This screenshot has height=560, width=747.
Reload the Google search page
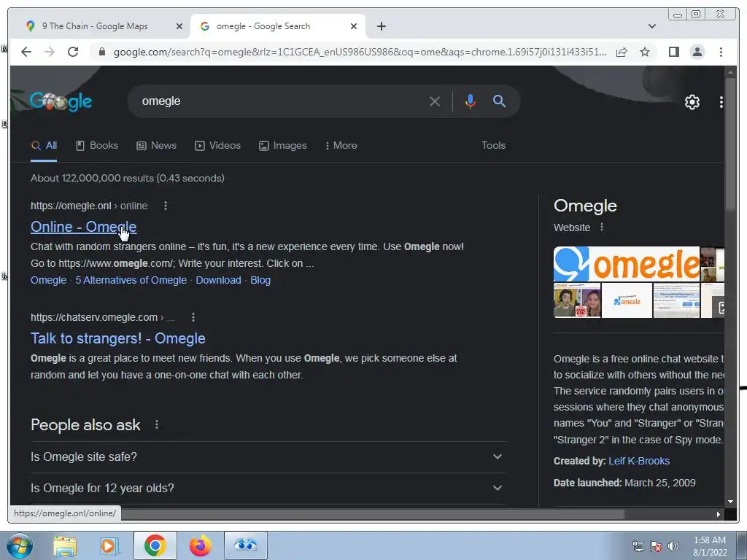[x=73, y=52]
